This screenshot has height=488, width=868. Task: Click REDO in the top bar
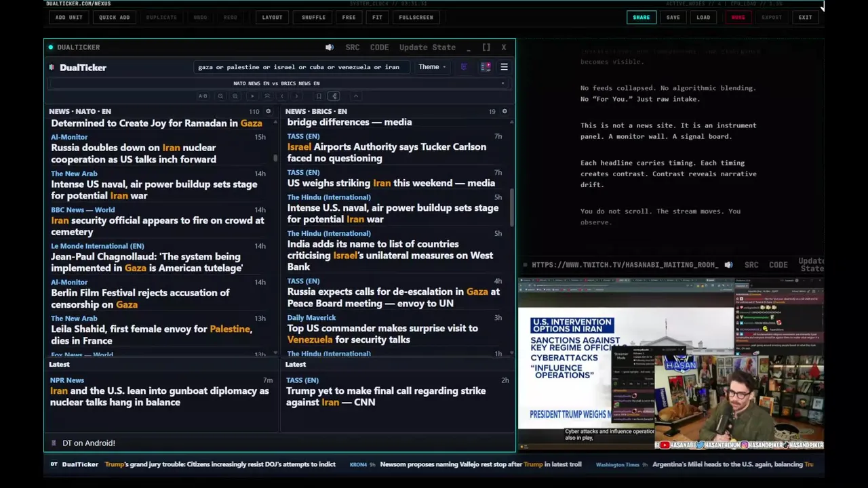(x=231, y=17)
